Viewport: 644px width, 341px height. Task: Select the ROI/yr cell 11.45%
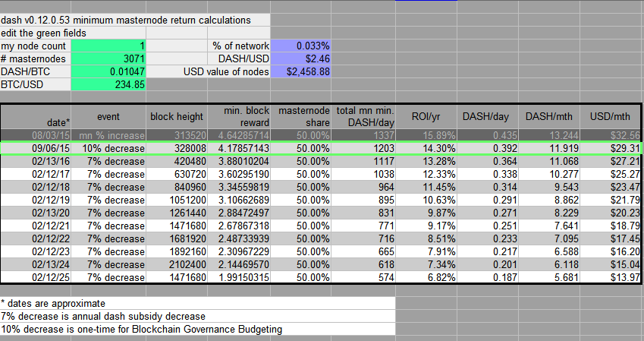click(426, 187)
